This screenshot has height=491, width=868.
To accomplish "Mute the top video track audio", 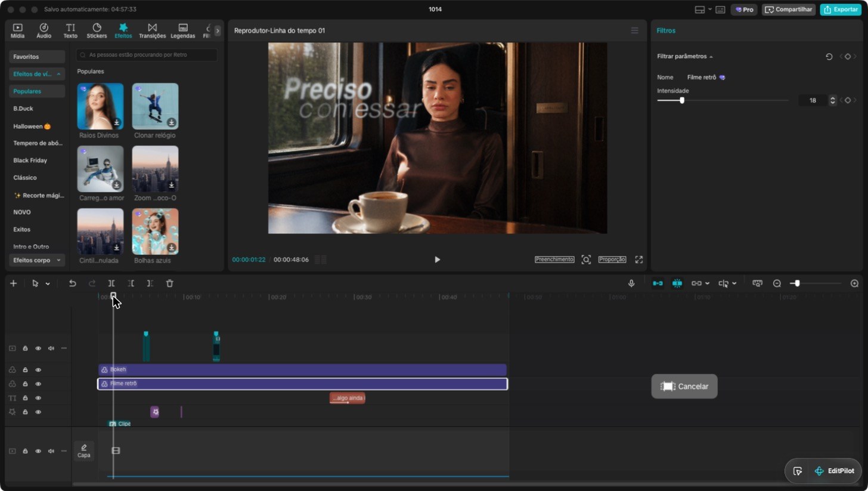I will (x=51, y=348).
